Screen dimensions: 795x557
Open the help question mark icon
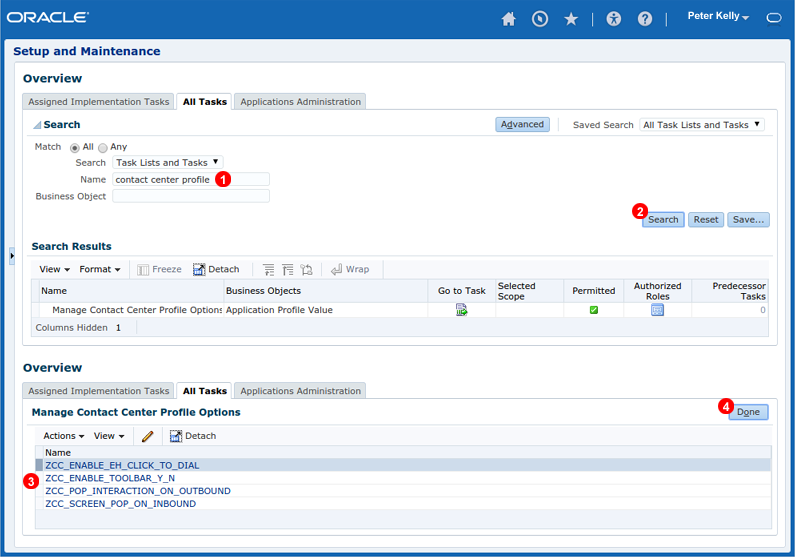(x=645, y=19)
